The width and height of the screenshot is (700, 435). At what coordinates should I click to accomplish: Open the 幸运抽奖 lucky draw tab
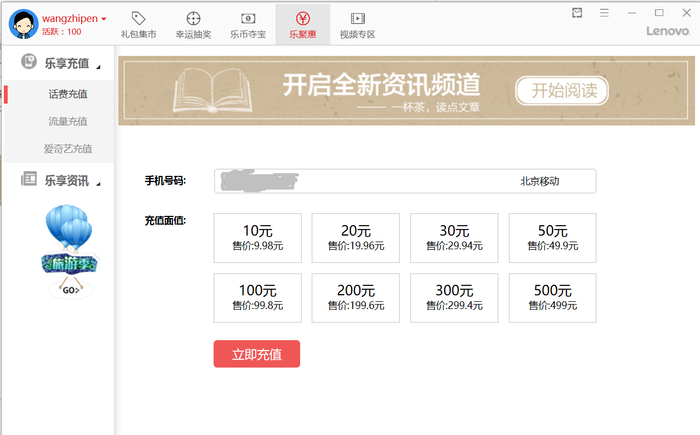tap(193, 24)
